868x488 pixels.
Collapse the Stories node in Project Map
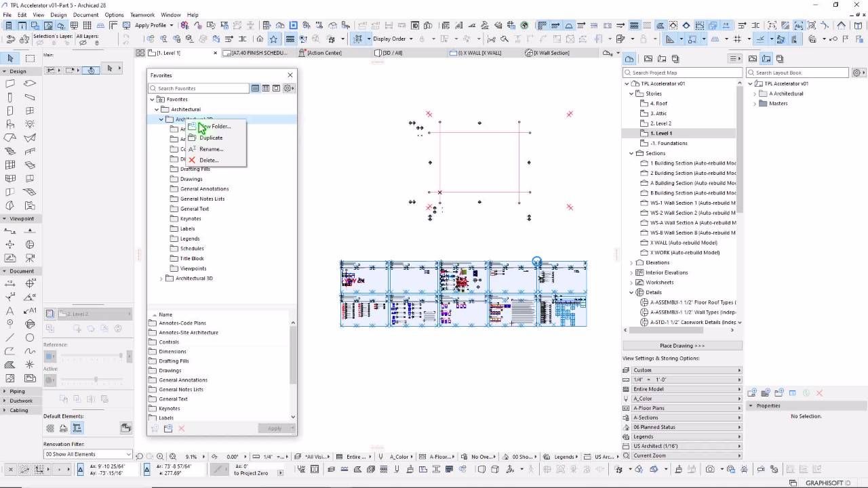tap(632, 94)
